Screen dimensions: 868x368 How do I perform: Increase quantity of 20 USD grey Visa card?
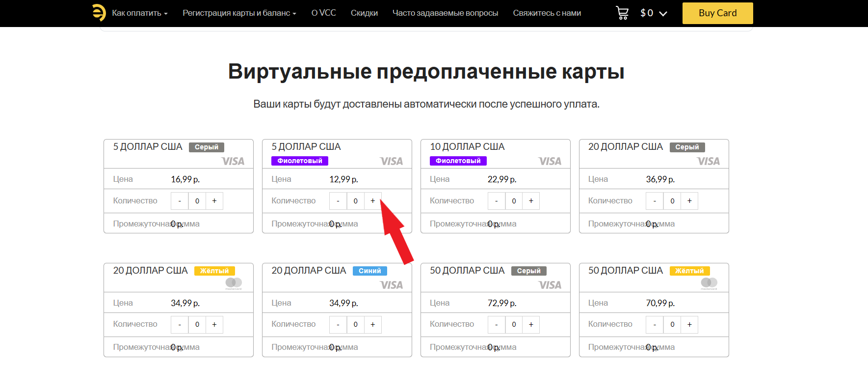689,201
